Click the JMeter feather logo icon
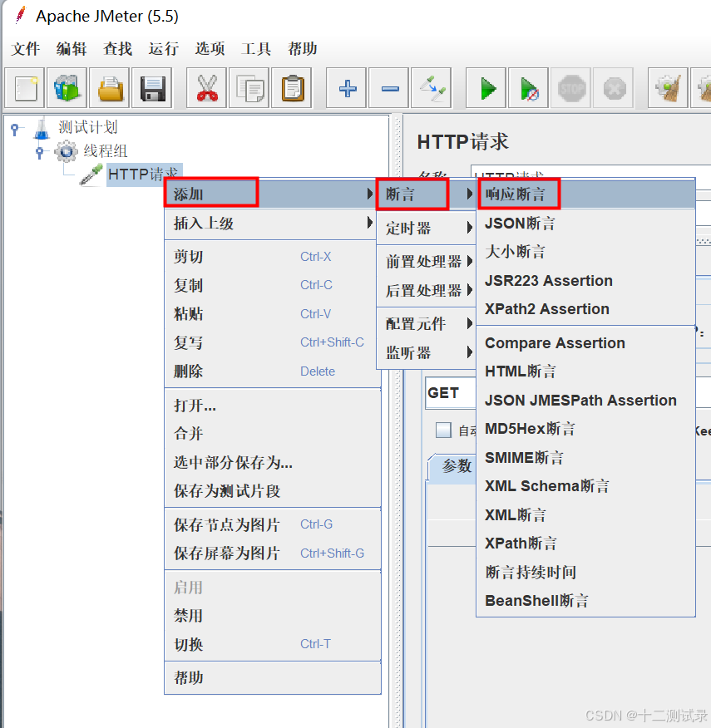This screenshot has width=711, height=728. pyautogui.click(x=20, y=15)
